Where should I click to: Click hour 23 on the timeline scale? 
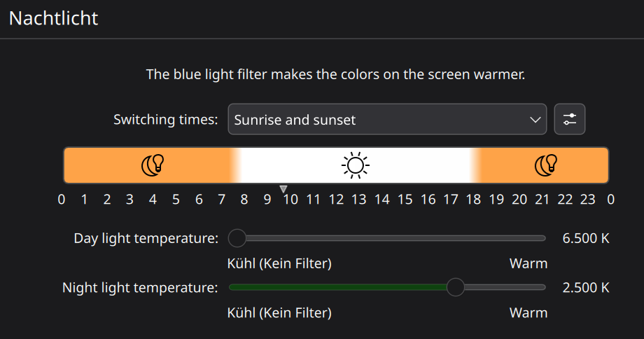[588, 200]
